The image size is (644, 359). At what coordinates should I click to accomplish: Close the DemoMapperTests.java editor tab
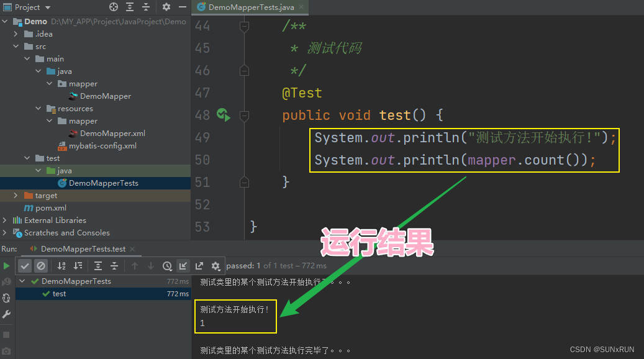click(x=301, y=7)
